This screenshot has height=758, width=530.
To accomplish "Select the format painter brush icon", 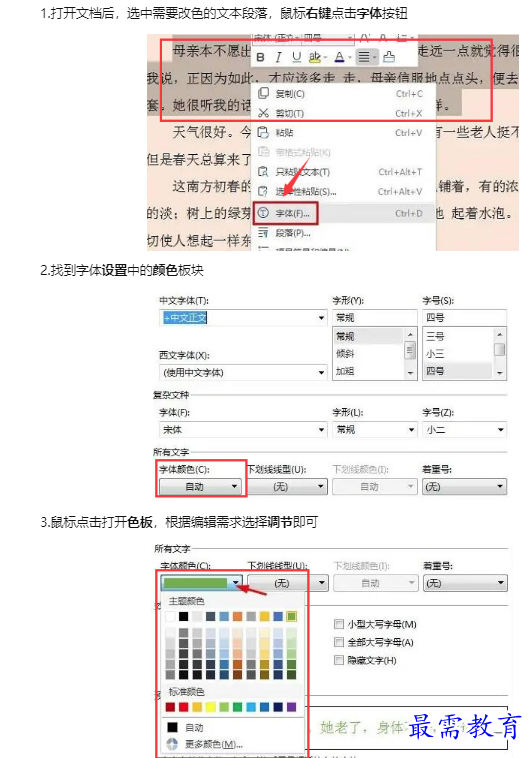I will tap(388, 58).
